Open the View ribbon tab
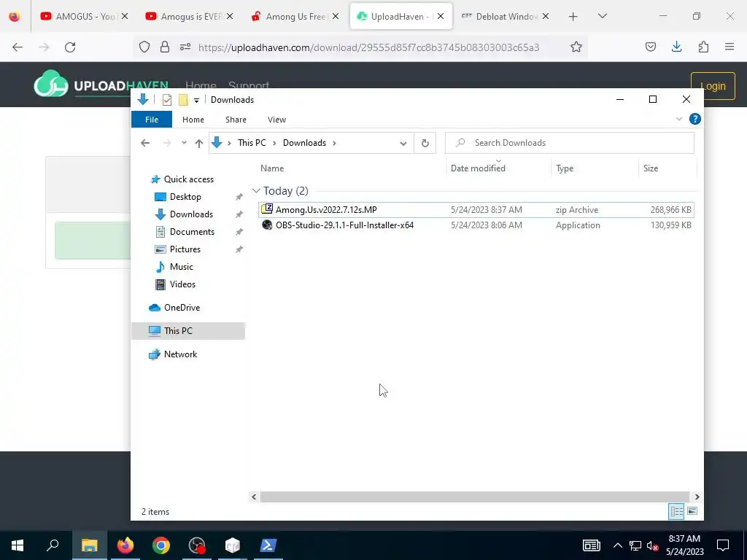Image resolution: width=747 pixels, height=560 pixels. click(x=276, y=120)
